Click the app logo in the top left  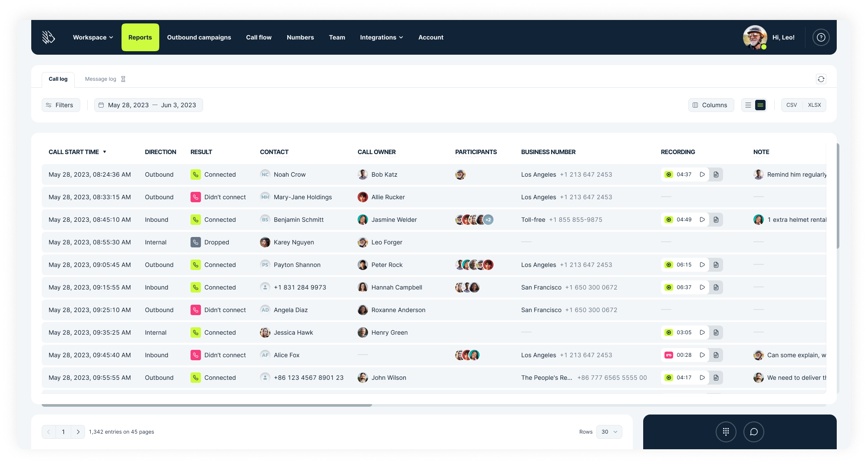[x=48, y=37]
